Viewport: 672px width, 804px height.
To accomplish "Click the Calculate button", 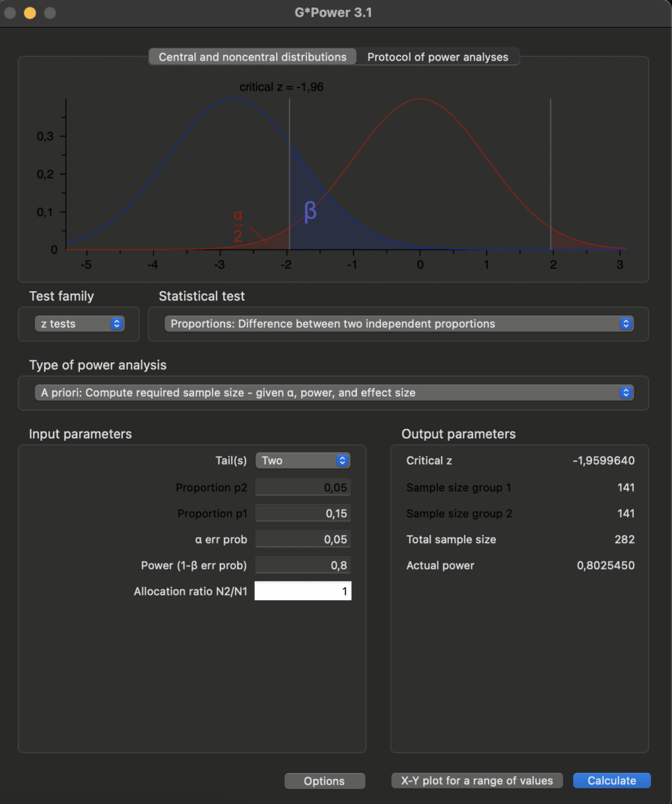I will click(x=612, y=780).
